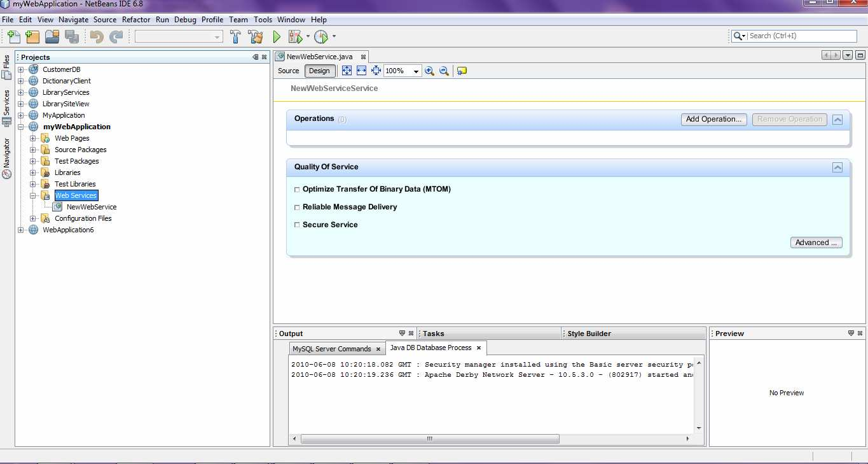Image resolution: width=868 pixels, height=464 pixels.
Task: Switch to the Tasks panel tab
Action: pos(434,334)
